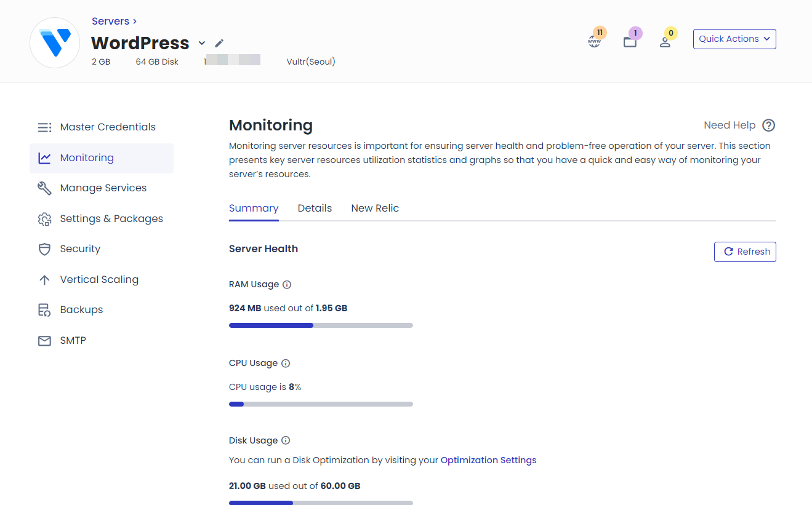812x505 pixels.
Task: Open the server switcher chevron beside WordPress
Action: [x=202, y=43]
